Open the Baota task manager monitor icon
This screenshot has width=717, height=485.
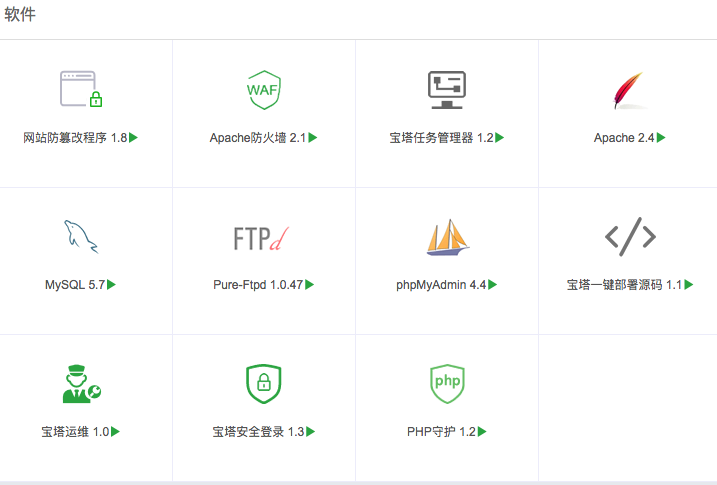pos(447,90)
